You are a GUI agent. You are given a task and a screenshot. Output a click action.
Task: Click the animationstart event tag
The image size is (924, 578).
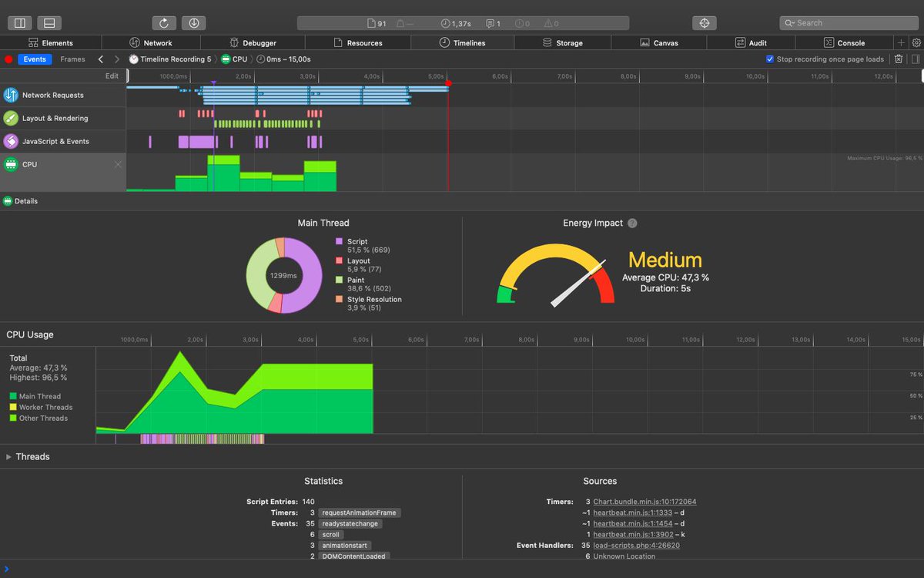344,546
